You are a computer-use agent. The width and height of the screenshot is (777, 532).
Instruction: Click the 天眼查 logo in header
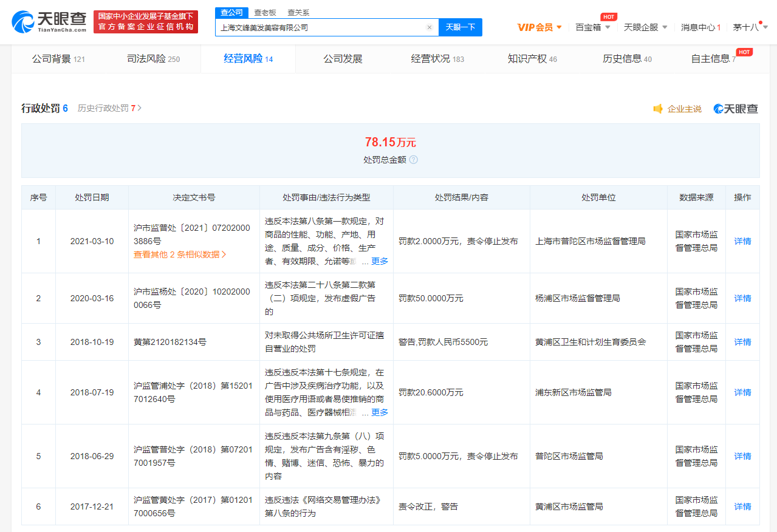49,22
